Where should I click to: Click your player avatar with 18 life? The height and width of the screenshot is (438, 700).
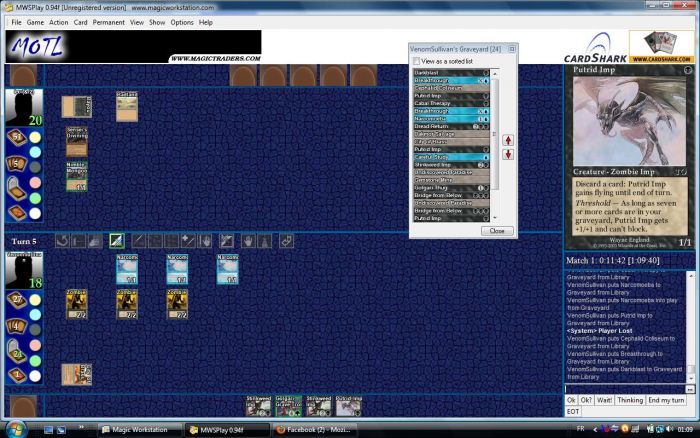(x=24, y=270)
